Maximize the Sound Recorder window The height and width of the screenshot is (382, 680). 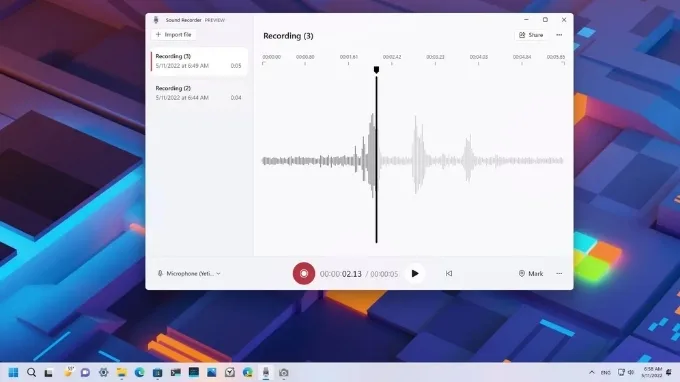tap(545, 20)
